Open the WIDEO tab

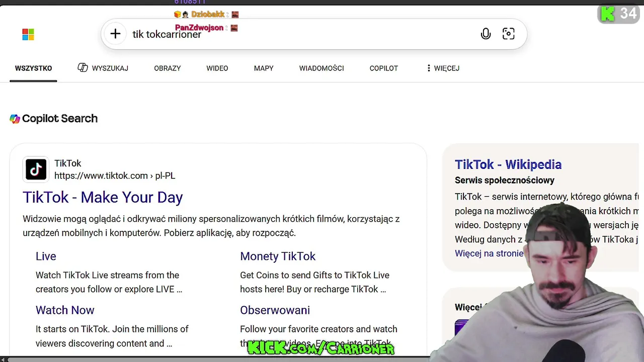click(x=217, y=68)
